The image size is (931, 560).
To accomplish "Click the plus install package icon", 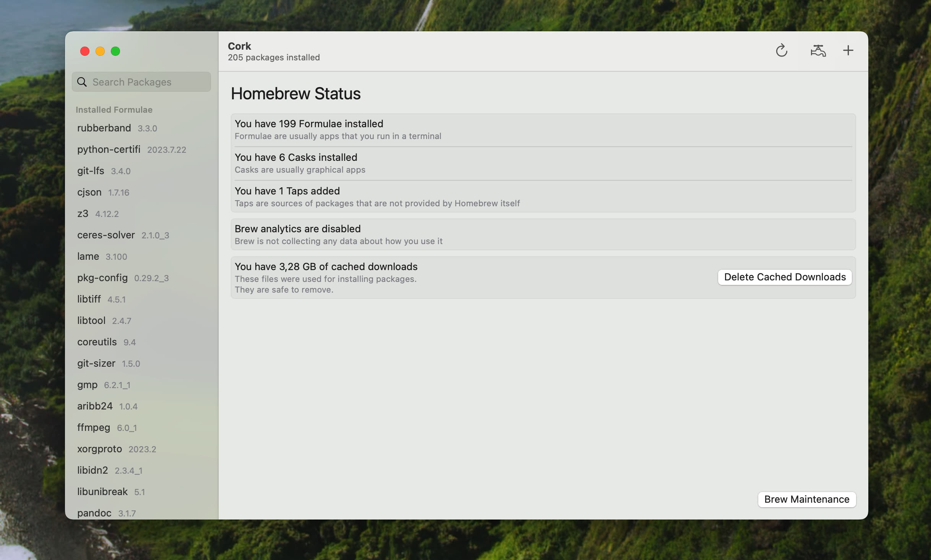I will [848, 50].
